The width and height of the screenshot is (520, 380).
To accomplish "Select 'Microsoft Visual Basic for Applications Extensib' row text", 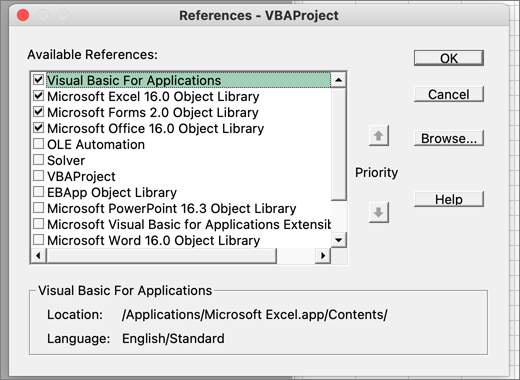I will (x=189, y=224).
